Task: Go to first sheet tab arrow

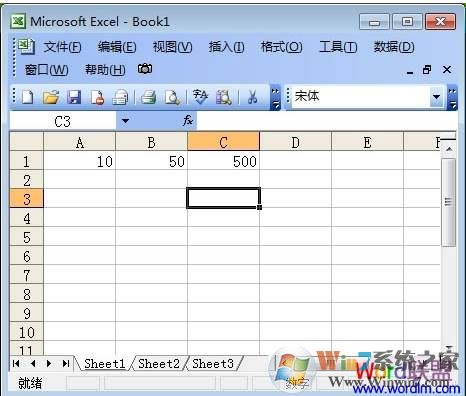Action: [x=16, y=363]
